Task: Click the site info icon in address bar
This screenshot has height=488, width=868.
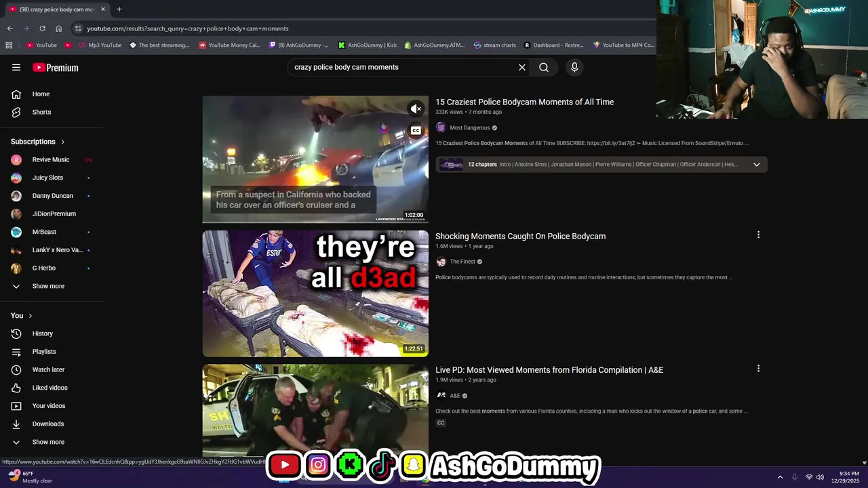Action: [x=78, y=28]
